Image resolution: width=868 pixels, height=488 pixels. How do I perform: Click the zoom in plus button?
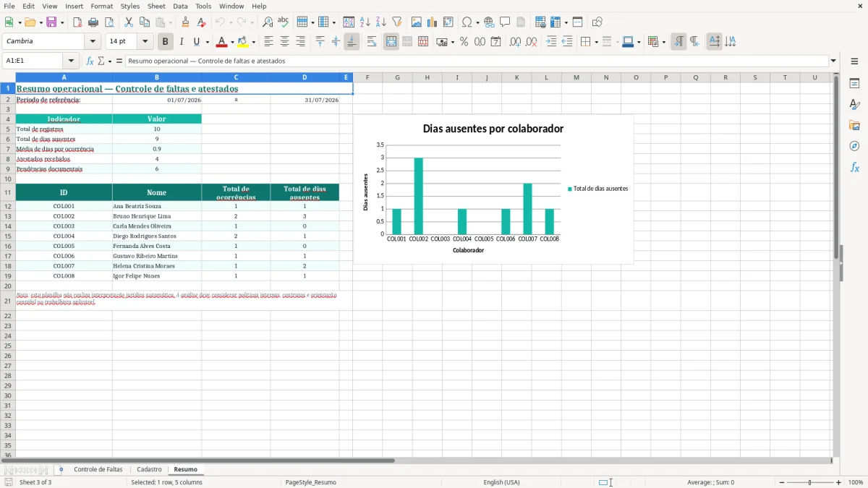click(x=839, y=482)
